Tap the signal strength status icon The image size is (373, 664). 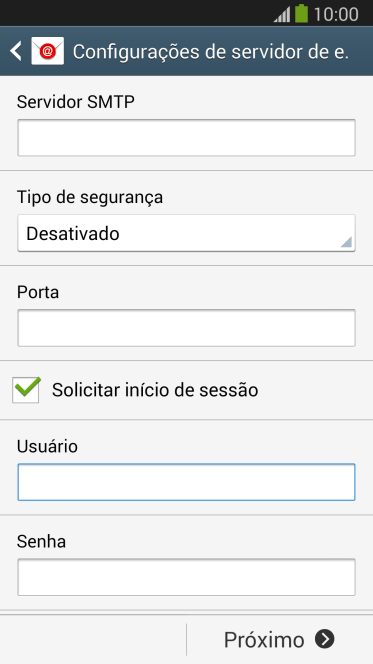click(x=282, y=14)
